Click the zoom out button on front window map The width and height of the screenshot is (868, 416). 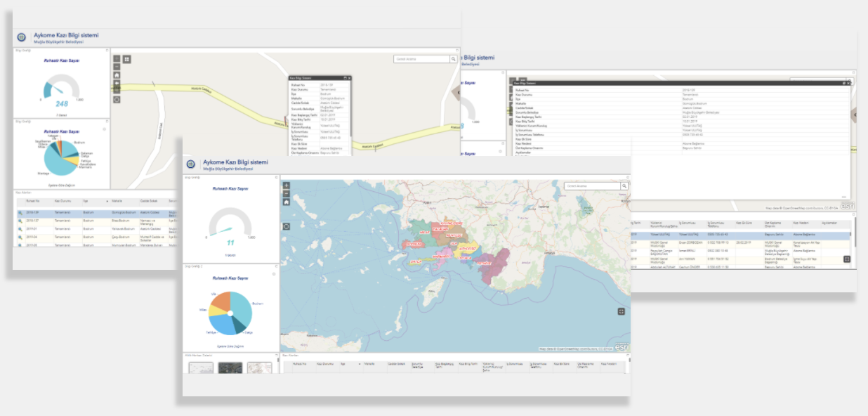pyautogui.click(x=287, y=193)
